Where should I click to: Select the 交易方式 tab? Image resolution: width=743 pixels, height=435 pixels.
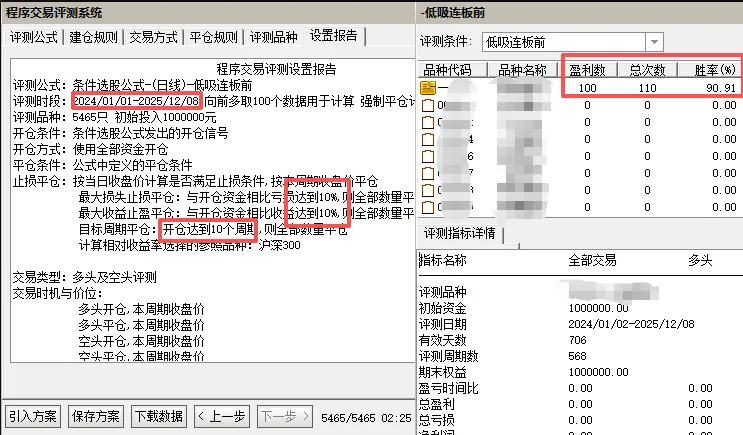coord(153,37)
